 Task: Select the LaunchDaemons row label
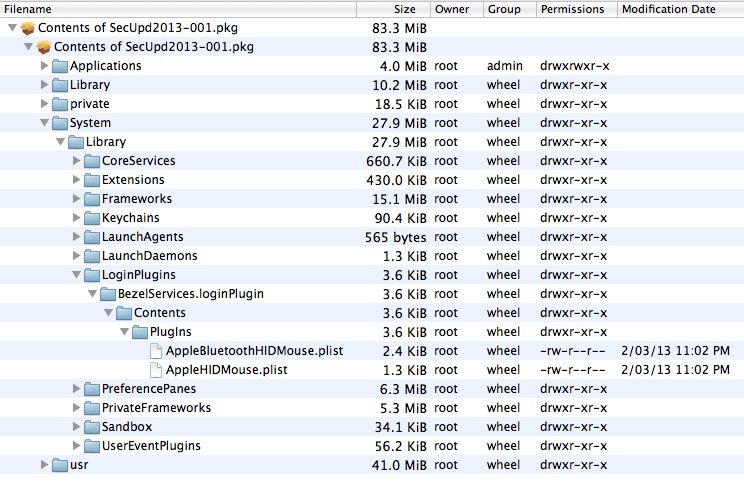click(x=150, y=256)
